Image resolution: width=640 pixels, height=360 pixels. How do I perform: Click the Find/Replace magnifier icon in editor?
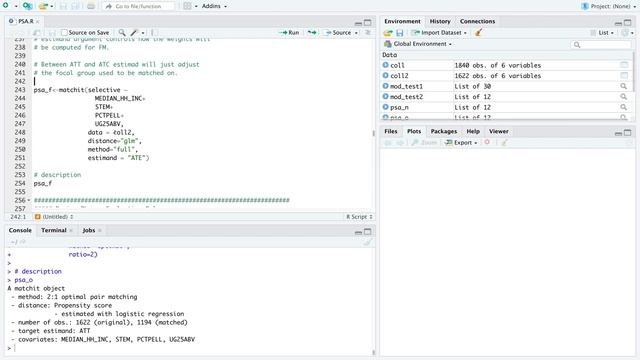[x=122, y=32]
